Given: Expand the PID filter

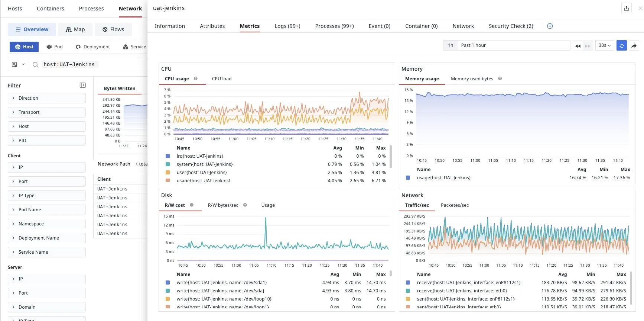Looking at the screenshot, I should tap(47, 141).
